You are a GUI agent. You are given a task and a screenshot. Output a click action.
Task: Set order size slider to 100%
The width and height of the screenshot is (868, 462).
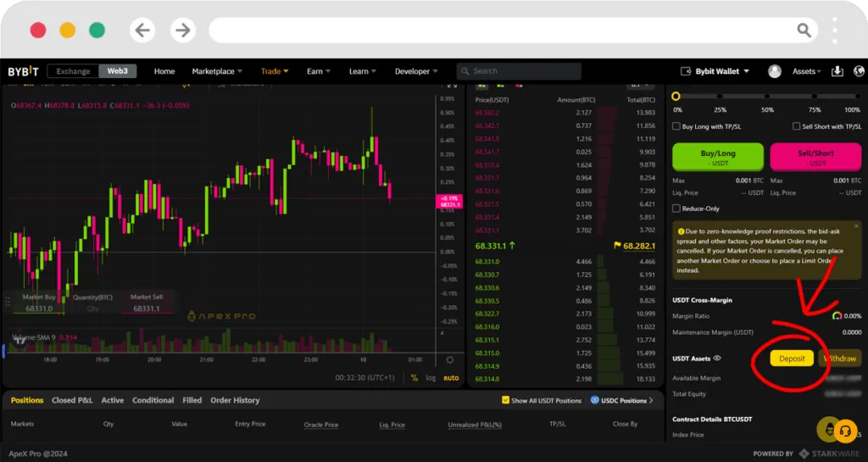point(858,97)
